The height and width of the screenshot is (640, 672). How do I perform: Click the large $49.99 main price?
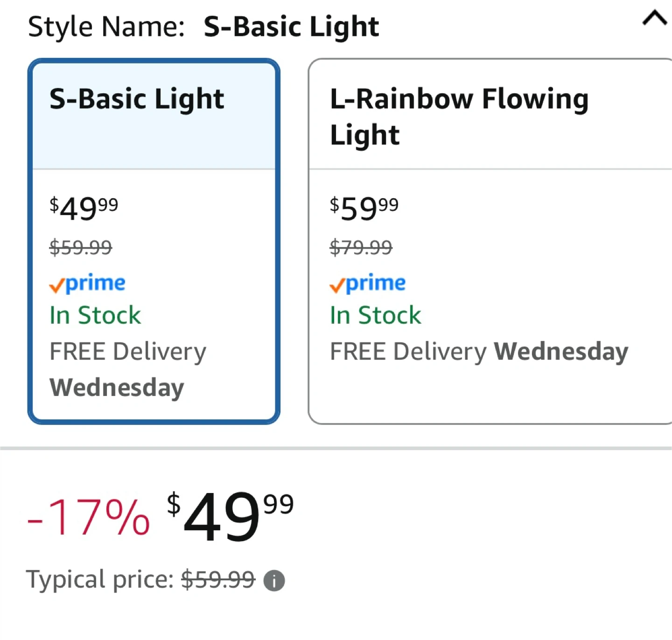tap(230, 517)
